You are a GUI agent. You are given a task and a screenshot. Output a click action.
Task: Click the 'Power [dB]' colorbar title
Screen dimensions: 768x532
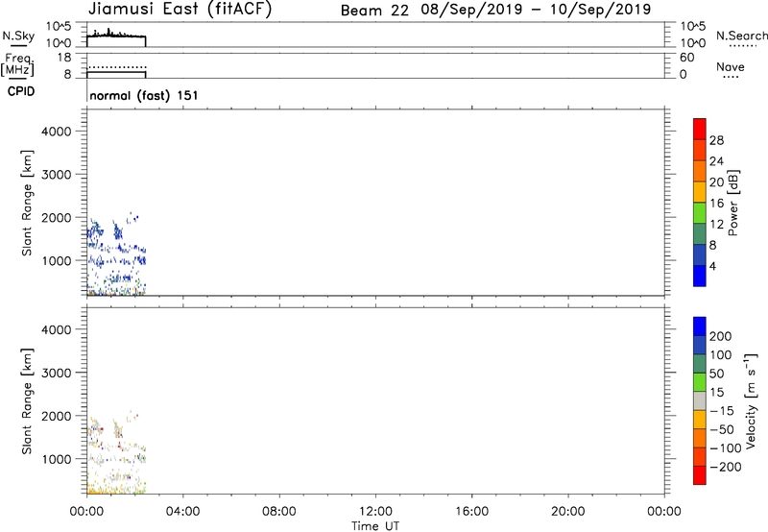[733, 203]
